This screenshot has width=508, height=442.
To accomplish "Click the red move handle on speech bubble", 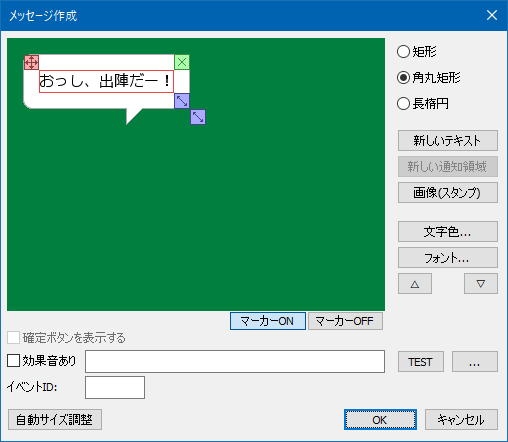I will pos(31,62).
